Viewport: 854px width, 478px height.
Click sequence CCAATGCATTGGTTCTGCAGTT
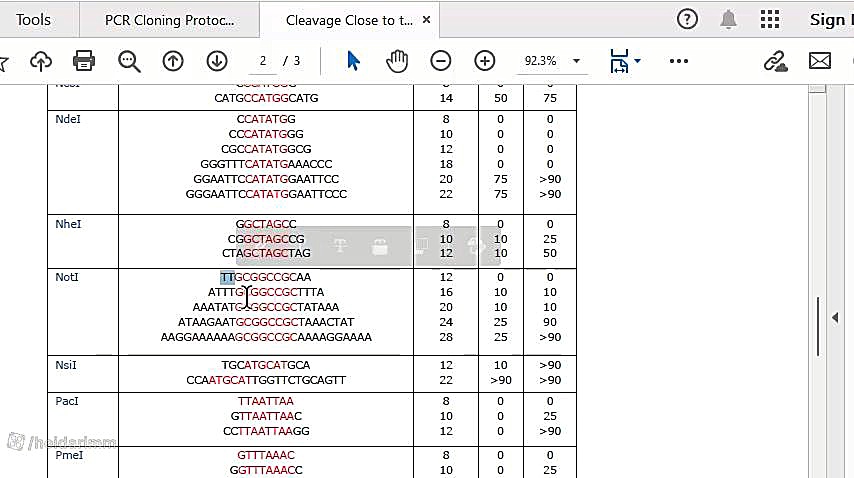pos(266,380)
